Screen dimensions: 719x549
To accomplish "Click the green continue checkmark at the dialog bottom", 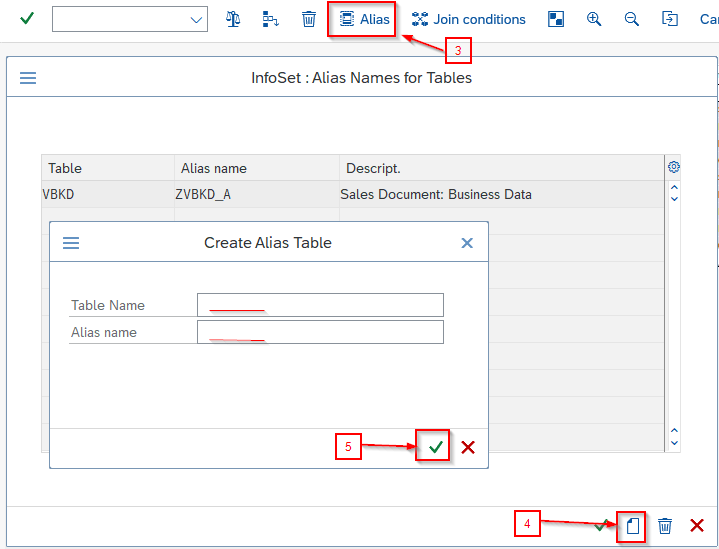I will tap(601, 525).
